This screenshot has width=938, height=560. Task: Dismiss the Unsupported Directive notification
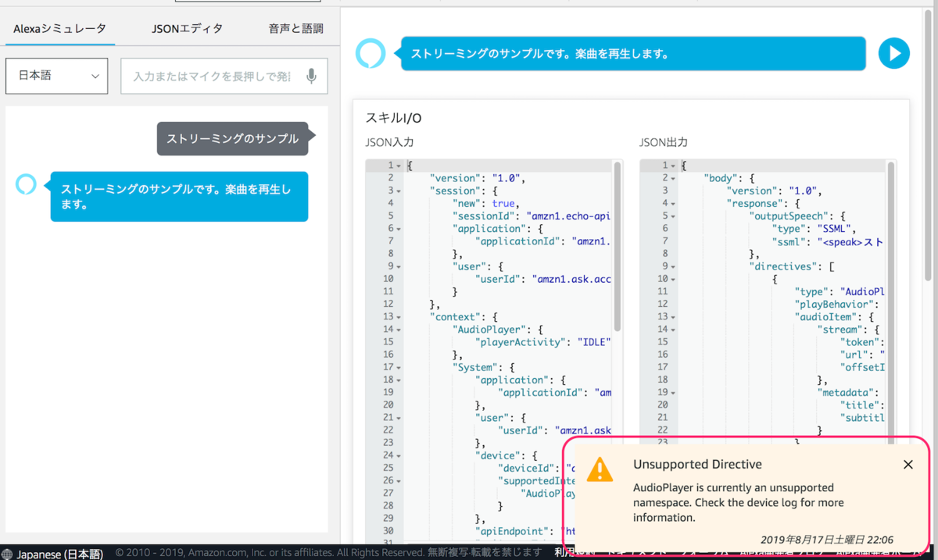(908, 465)
